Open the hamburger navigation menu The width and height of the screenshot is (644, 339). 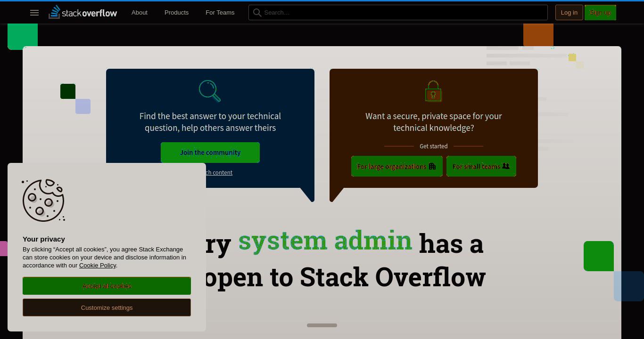tap(34, 13)
